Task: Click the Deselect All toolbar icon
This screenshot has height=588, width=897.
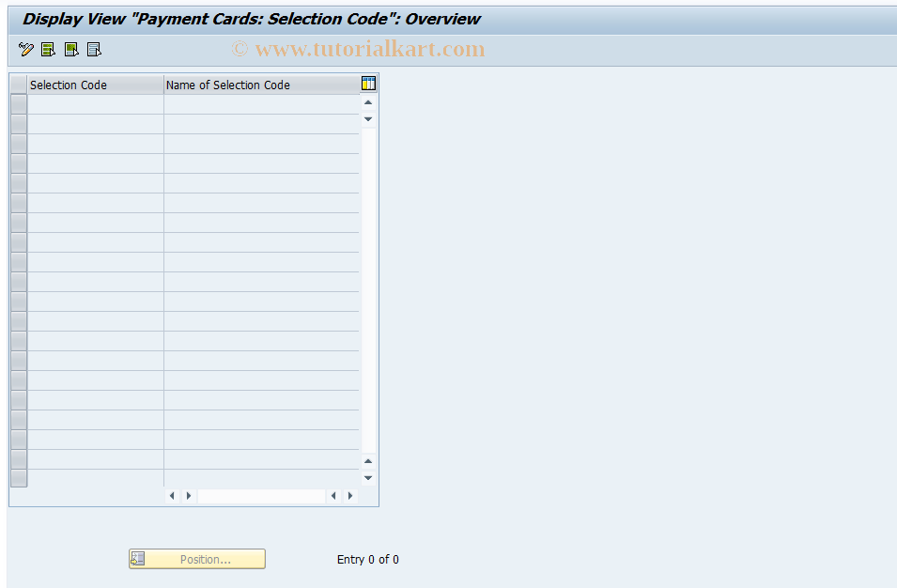Action: coord(94,50)
